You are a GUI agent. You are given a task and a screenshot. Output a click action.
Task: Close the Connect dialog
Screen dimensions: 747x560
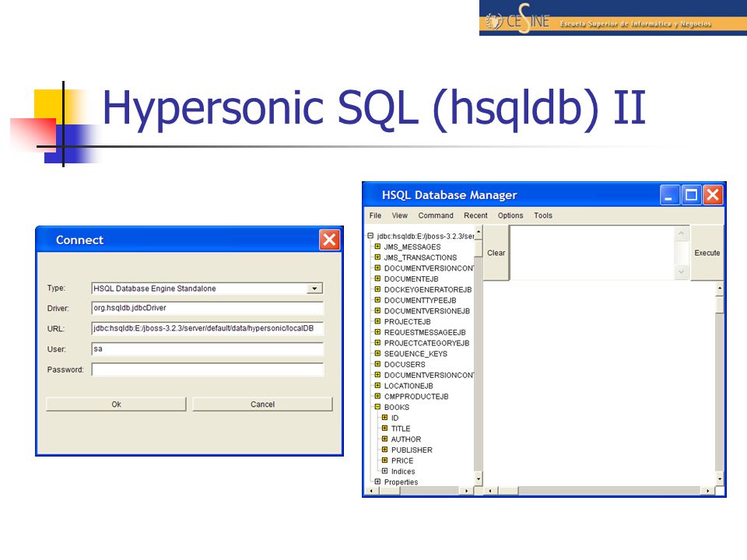tap(330, 240)
